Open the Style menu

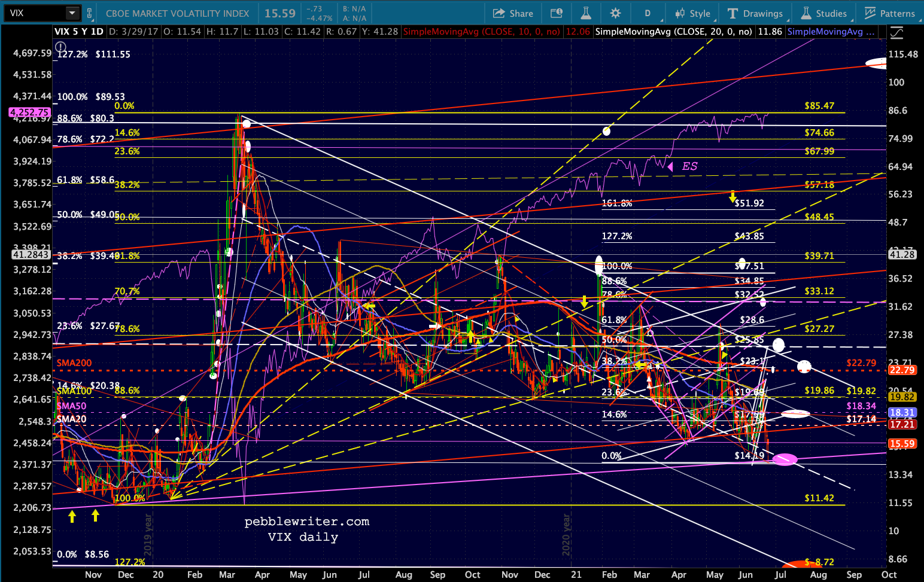click(692, 13)
